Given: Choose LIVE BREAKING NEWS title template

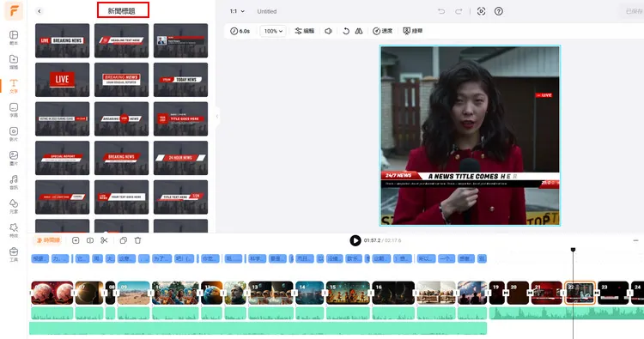Looking at the screenshot, I should point(62,40).
